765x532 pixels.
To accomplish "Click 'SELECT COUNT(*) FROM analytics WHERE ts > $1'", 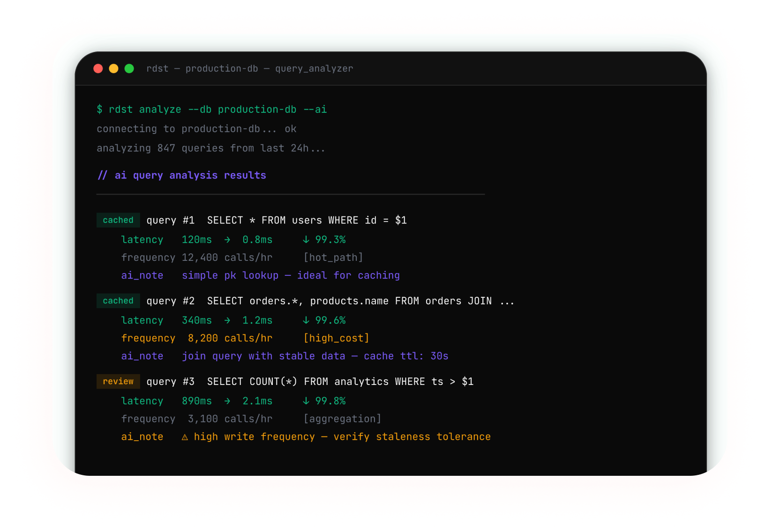I will click(x=340, y=382).
